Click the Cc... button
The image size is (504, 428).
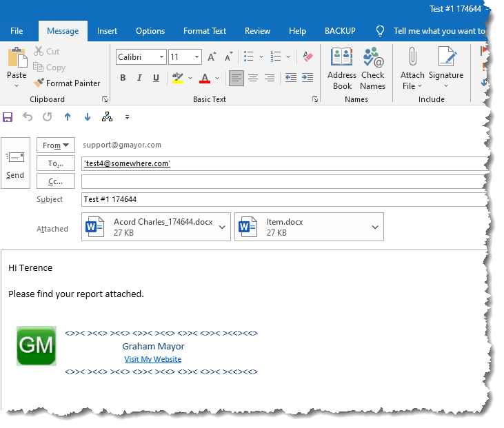click(x=56, y=181)
